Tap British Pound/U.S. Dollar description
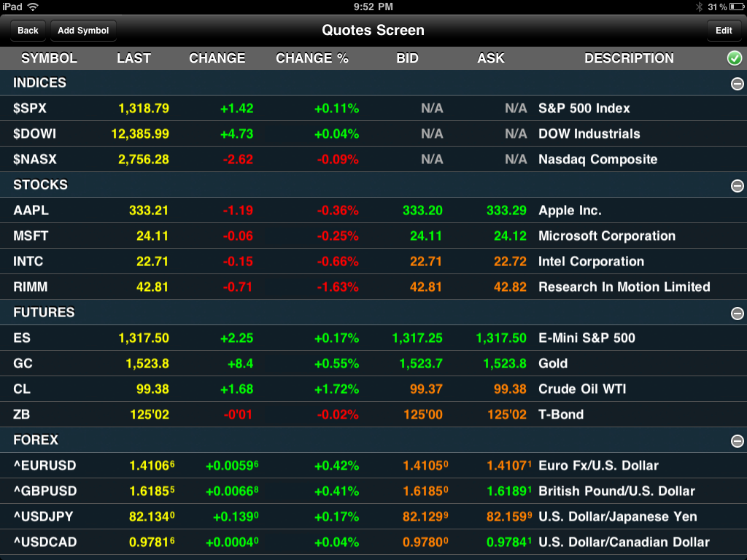Image resolution: width=747 pixels, height=560 pixels. click(616, 491)
